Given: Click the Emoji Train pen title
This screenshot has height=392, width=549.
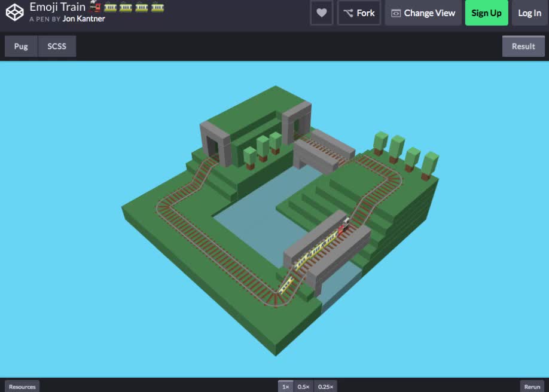Looking at the screenshot, I should [57, 7].
